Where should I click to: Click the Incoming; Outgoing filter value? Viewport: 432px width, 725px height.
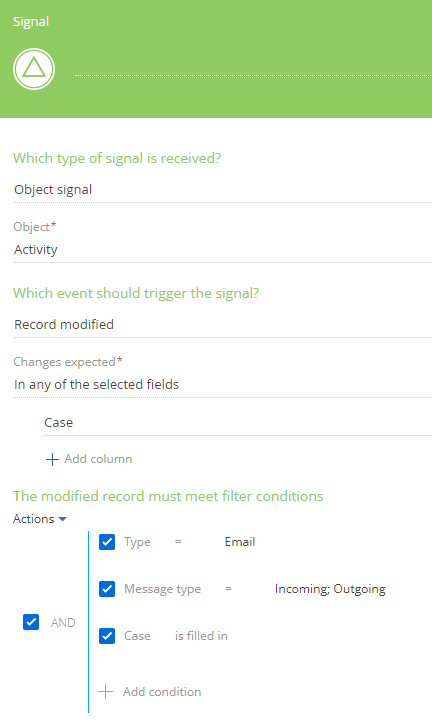tap(330, 589)
